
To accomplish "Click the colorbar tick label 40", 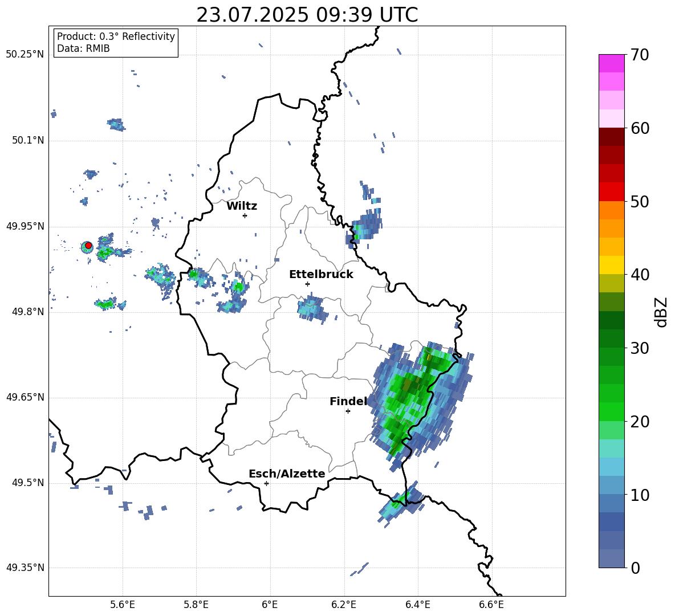I will pos(640,275).
